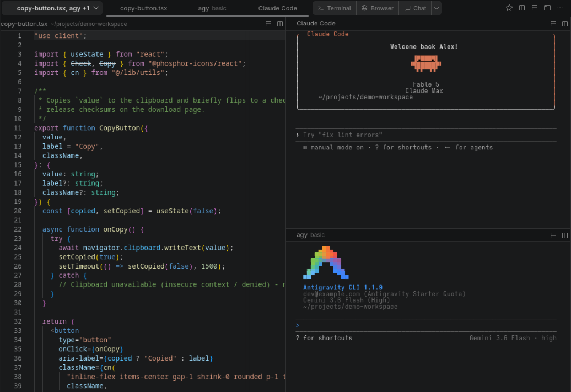Open the more options ellipsis in top bar
The height and width of the screenshot is (392, 571).
pyautogui.click(x=560, y=8)
